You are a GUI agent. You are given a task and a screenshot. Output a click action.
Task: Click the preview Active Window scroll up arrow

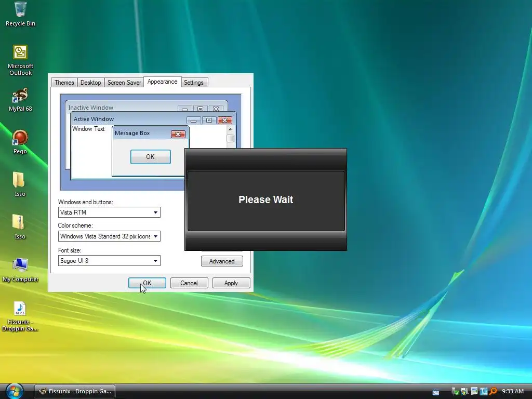coord(230,129)
